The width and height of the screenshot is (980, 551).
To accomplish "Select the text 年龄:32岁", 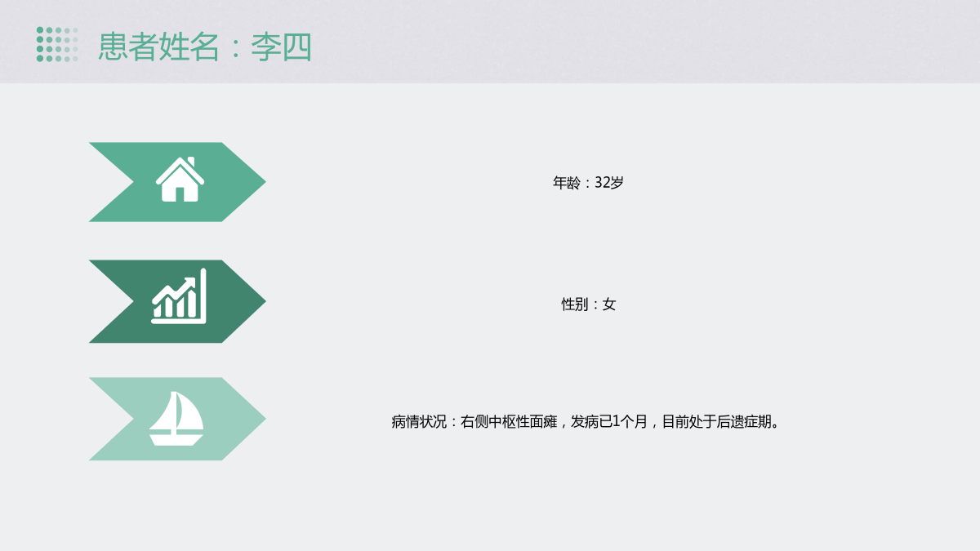I will coord(588,183).
